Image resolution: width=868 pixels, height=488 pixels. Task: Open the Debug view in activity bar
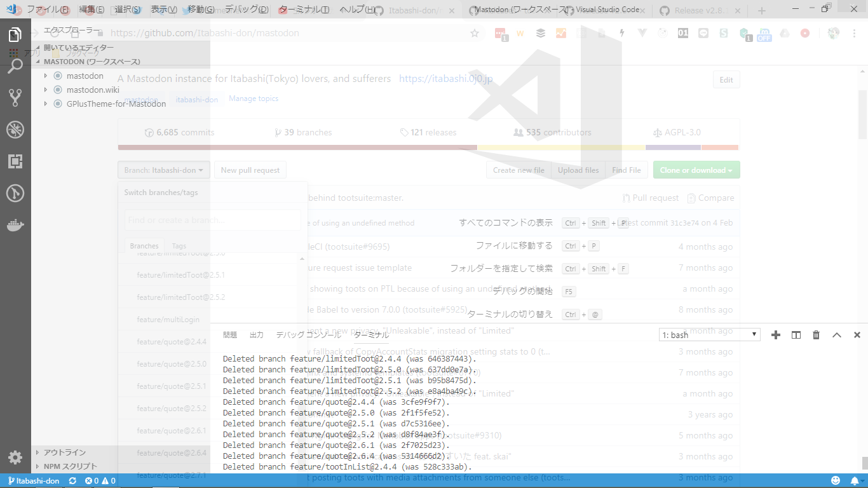[15, 130]
